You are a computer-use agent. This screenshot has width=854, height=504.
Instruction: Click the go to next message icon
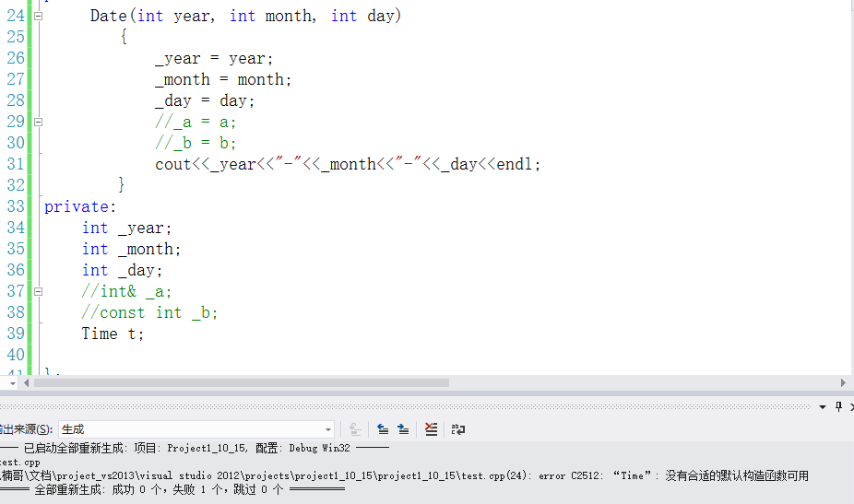point(403,429)
